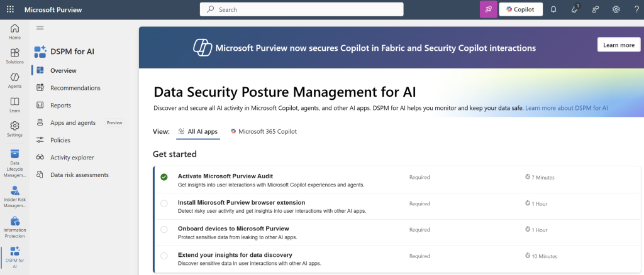Click the purple rocket icon in the header
This screenshot has width=644, height=275.
point(488,9)
